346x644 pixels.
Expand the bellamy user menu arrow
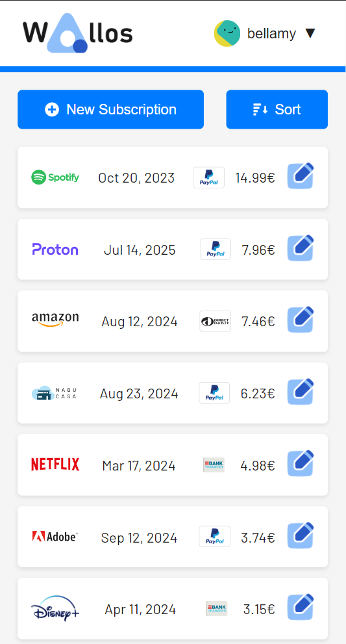coord(310,34)
